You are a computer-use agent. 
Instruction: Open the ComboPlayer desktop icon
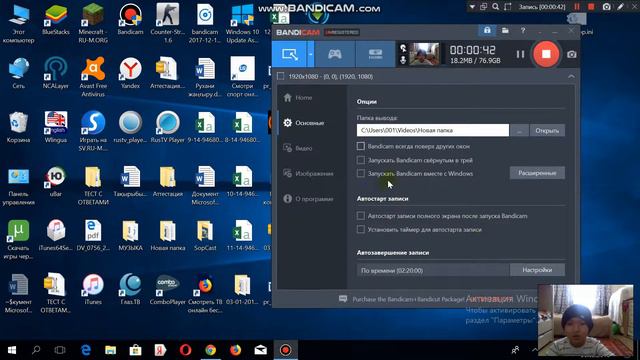pos(167,289)
